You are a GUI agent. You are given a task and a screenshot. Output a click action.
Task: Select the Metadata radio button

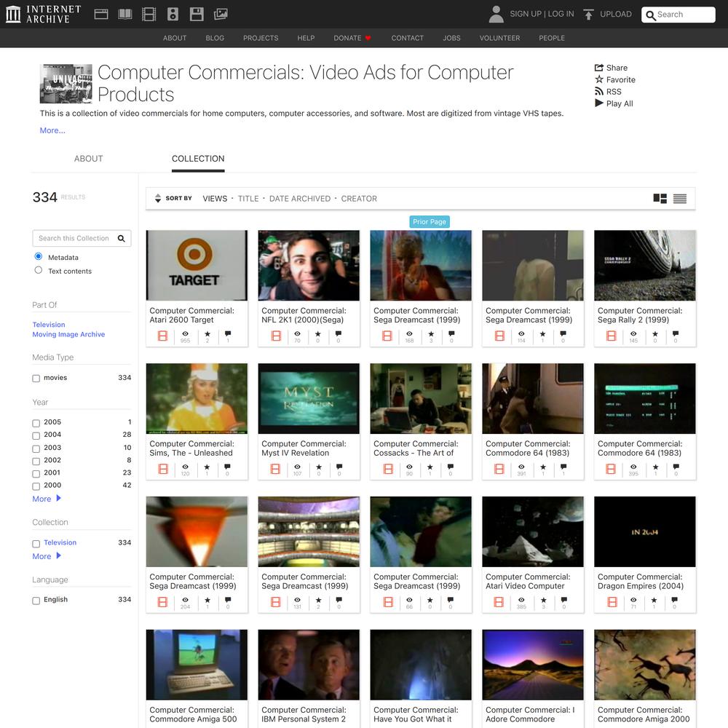pos(38,256)
